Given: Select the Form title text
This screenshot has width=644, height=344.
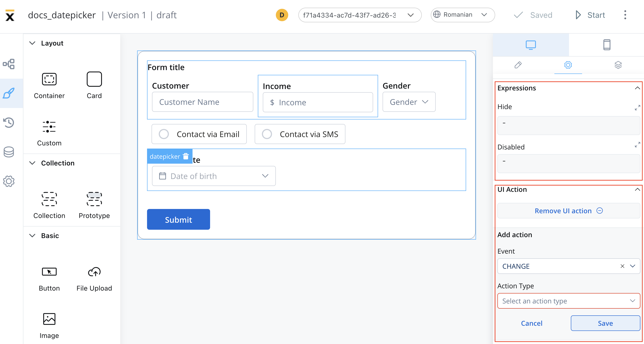Looking at the screenshot, I should tap(166, 67).
